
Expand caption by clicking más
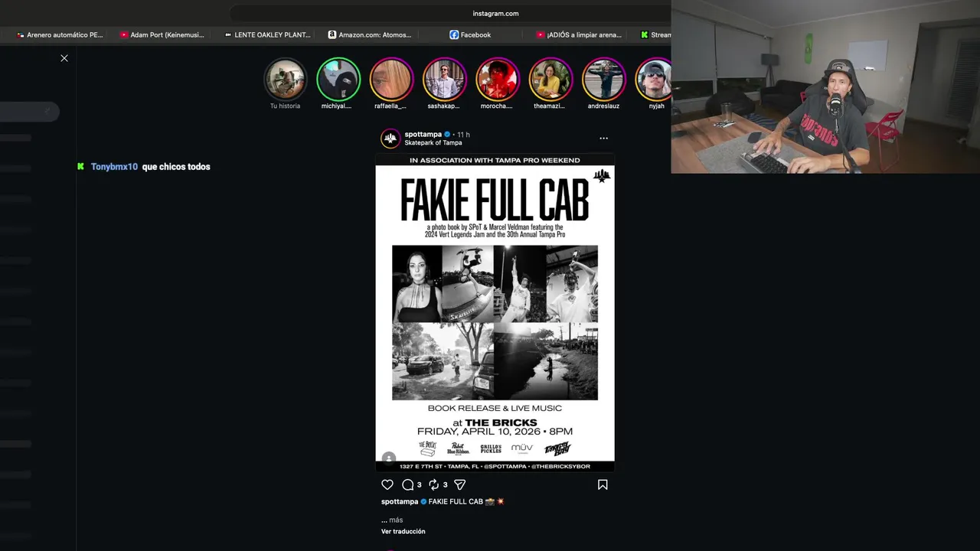(396, 520)
